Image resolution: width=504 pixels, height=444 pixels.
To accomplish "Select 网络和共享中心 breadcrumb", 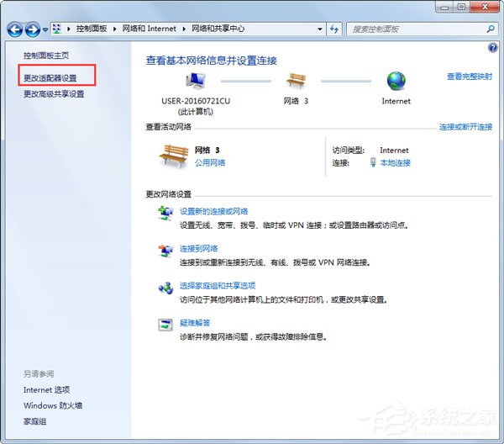I will [218, 29].
